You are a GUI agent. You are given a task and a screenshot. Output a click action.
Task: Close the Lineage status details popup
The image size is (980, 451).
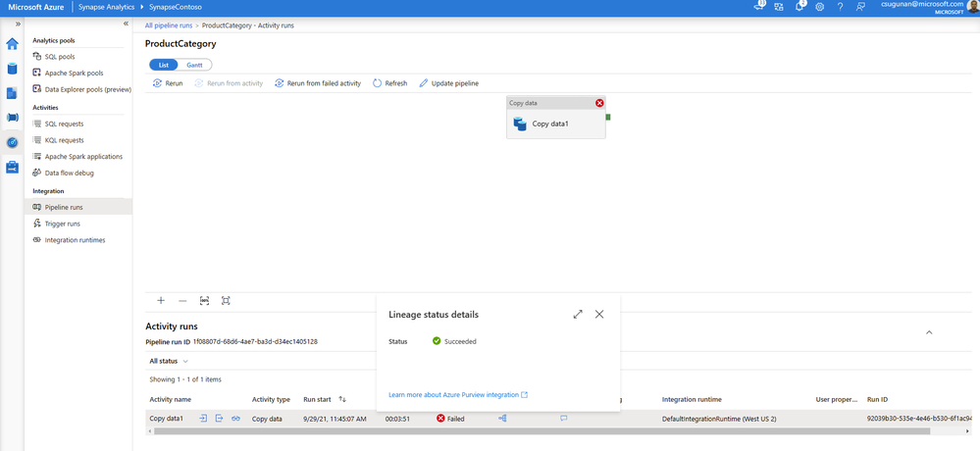point(599,314)
